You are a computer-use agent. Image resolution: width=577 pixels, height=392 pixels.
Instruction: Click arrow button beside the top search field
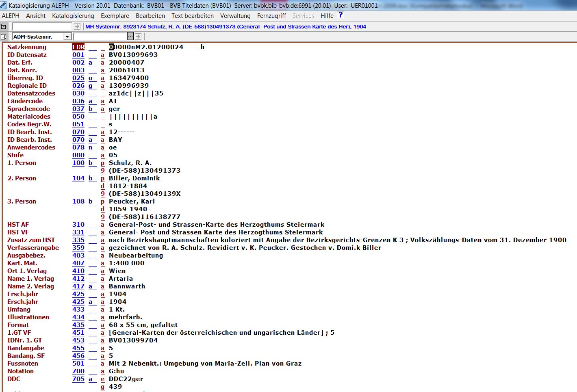click(x=77, y=26)
